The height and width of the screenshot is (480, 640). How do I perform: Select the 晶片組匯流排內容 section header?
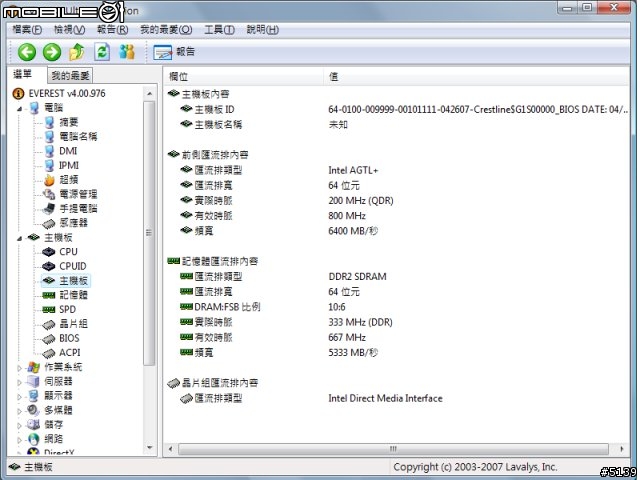coord(213,383)
